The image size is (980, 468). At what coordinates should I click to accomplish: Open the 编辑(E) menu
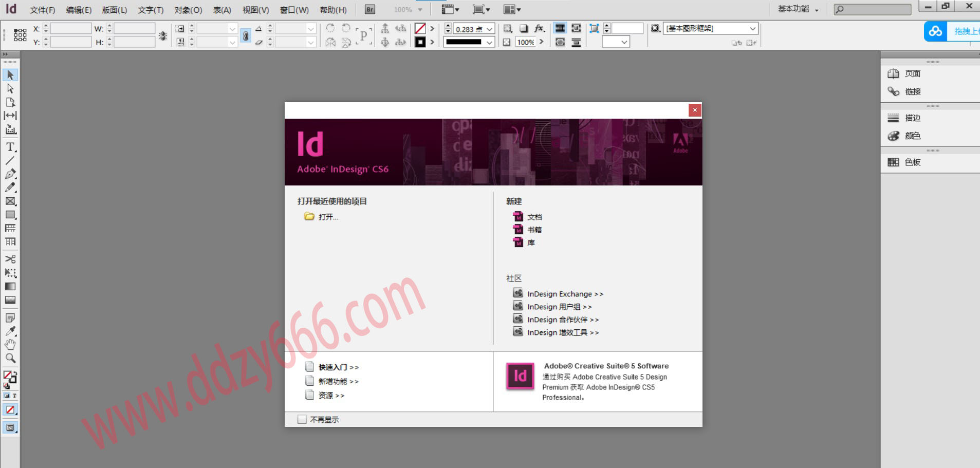point(79,10)
